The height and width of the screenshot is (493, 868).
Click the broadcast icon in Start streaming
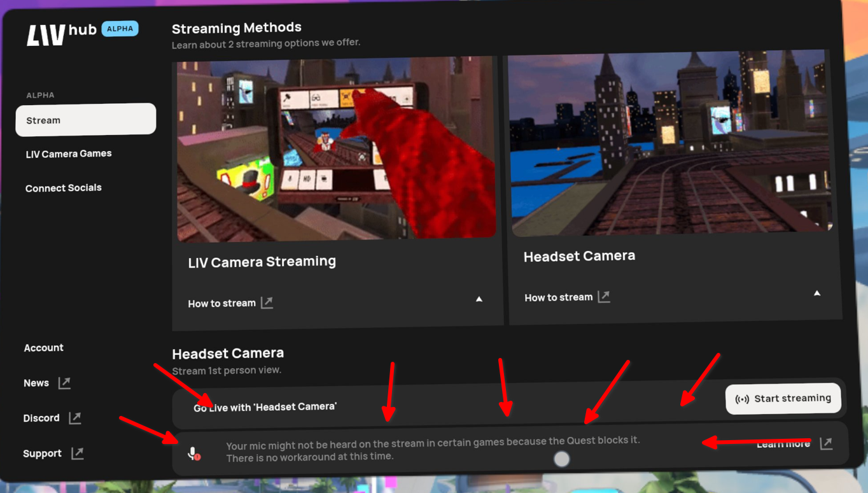tap(742, 399)
